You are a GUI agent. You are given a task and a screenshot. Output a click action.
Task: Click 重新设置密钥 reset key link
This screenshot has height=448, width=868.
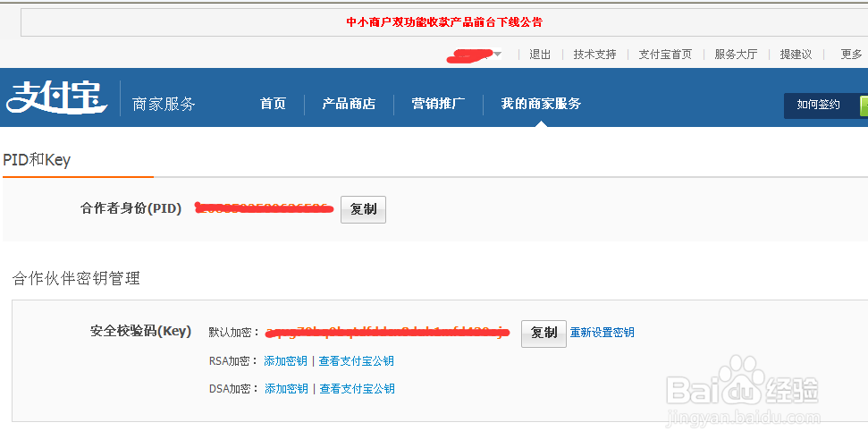pos(603,333)
